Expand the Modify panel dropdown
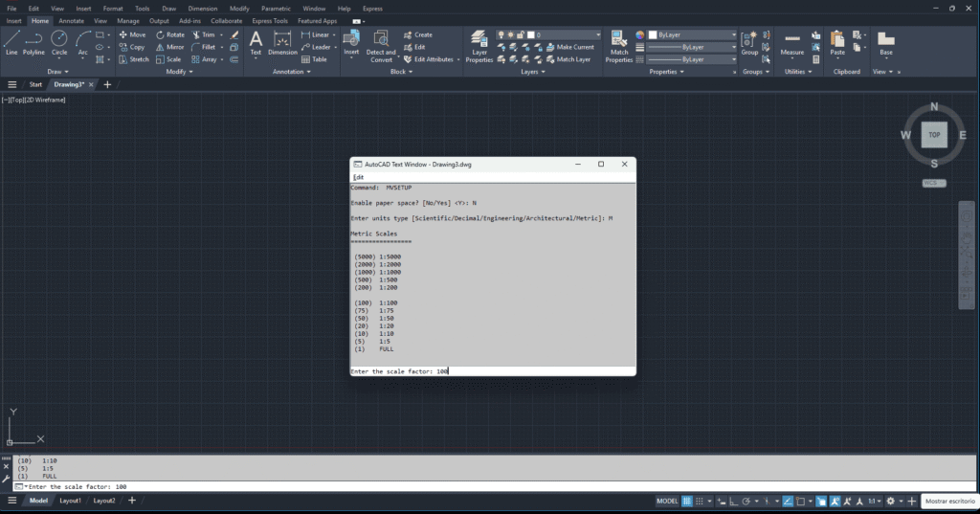980x514 pixels. [x=179, y=71]
